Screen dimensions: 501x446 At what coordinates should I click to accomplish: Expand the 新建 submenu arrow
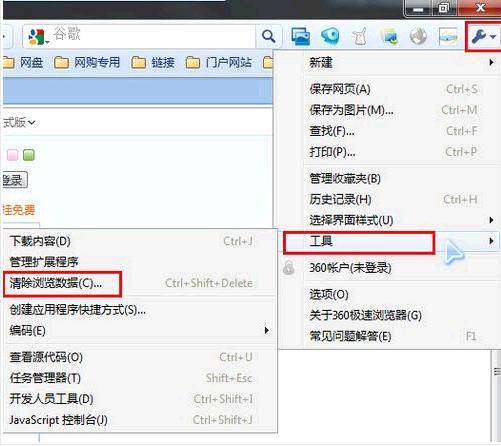491,62
